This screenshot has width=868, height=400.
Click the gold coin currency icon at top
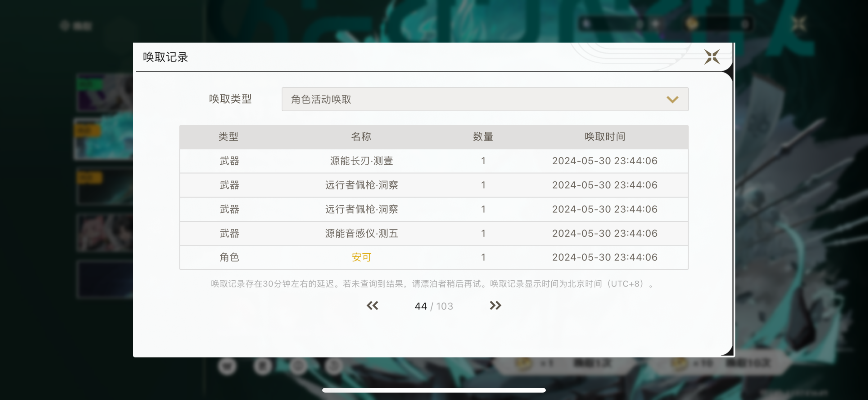[x=691, y=24]
